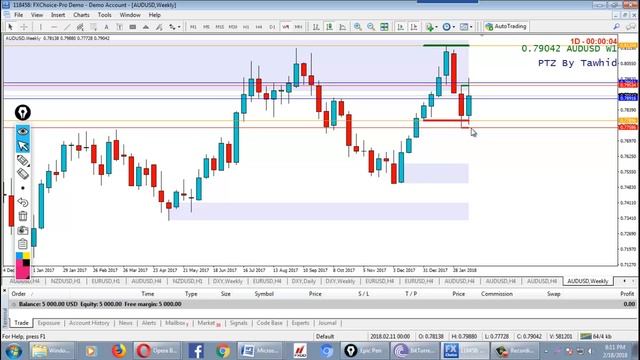This screenshot has height=360, width=640.
Task: Expand the arrows objects dropdown arrow
Action: [179, 27]
